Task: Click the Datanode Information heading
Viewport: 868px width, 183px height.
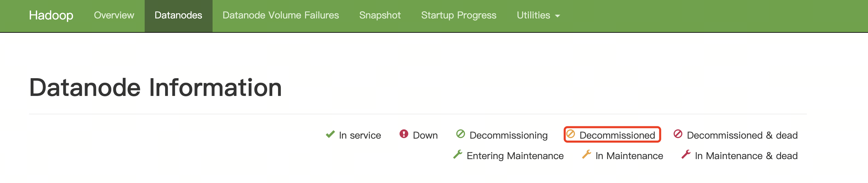Action: [x=156, y=87]
